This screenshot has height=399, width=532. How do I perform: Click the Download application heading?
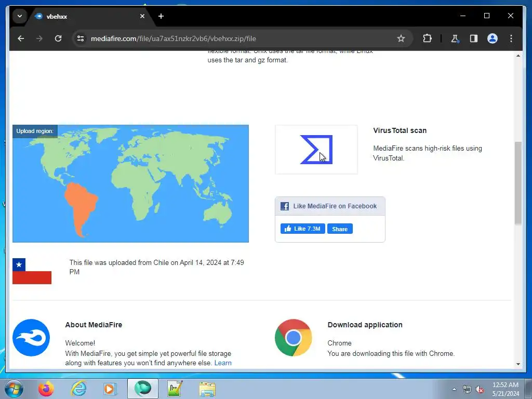[365, 325]
